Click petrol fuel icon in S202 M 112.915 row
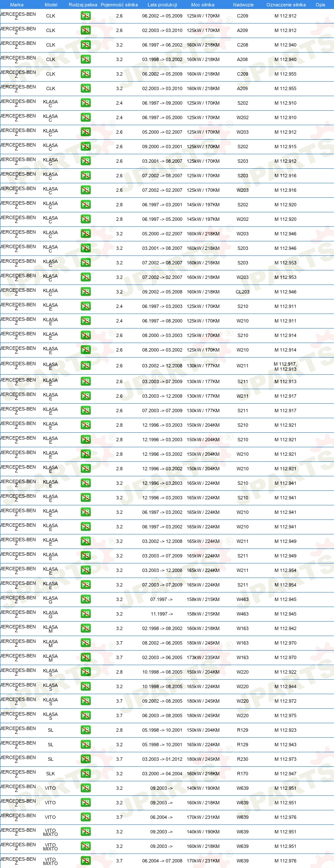 [86, 147]
